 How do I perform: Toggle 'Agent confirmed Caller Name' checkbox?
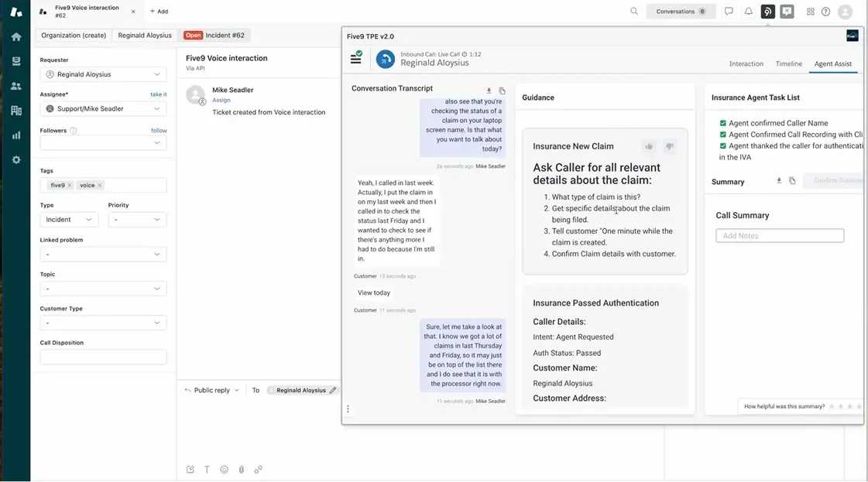pyautogui.click(x=723, y=123)
